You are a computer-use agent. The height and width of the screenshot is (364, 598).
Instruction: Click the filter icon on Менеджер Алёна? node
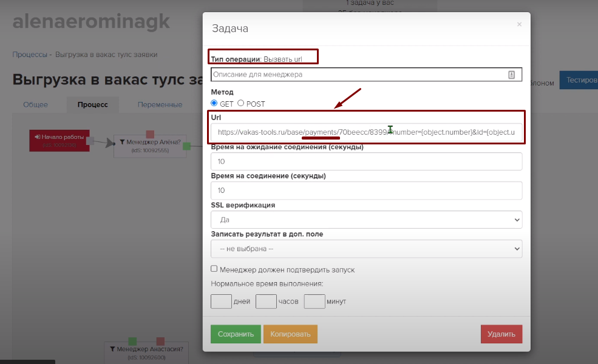pyautogui.click(x=122, y=142)
